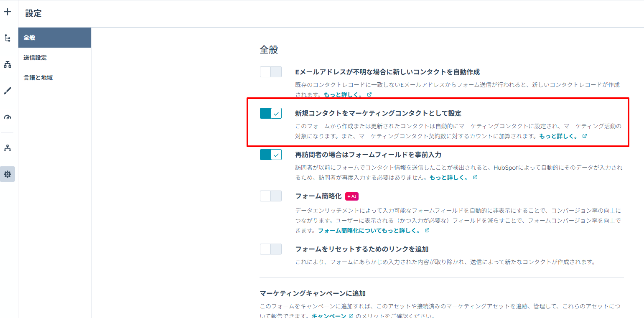Open the branching logic icon under the plus
644x318 pixels.
tap(7, 38)
